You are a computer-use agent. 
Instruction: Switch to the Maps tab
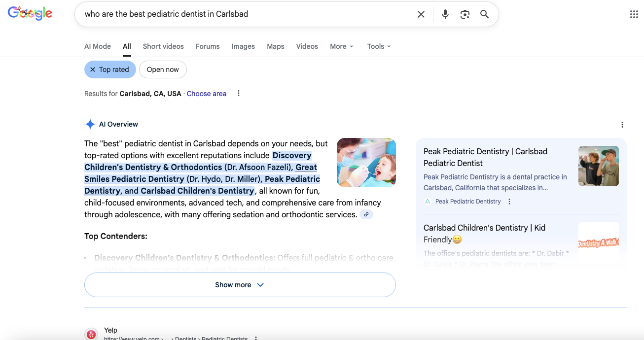coord(276,46)
